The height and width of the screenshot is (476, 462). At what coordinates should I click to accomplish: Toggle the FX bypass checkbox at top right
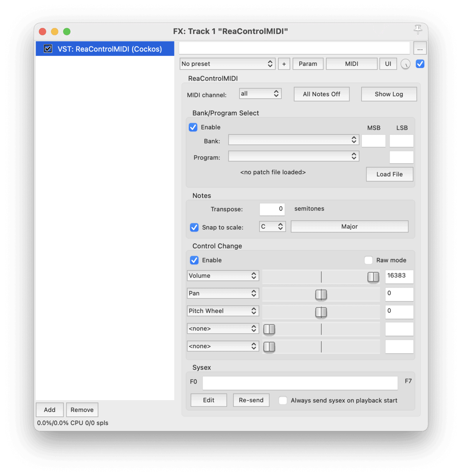tap(420, 64)
